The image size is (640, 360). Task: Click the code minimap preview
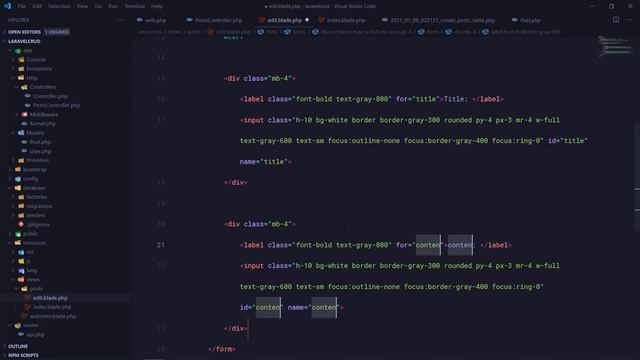(616, 47)
